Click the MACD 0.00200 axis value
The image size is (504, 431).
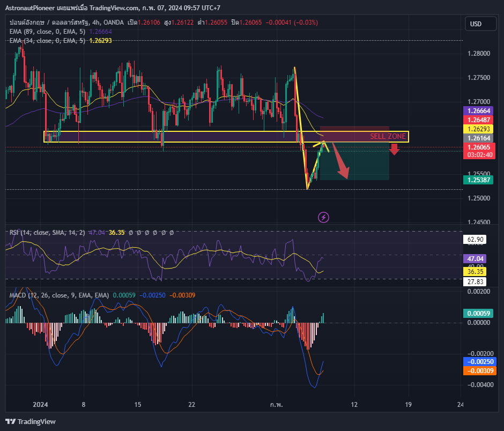coord(479,292)
